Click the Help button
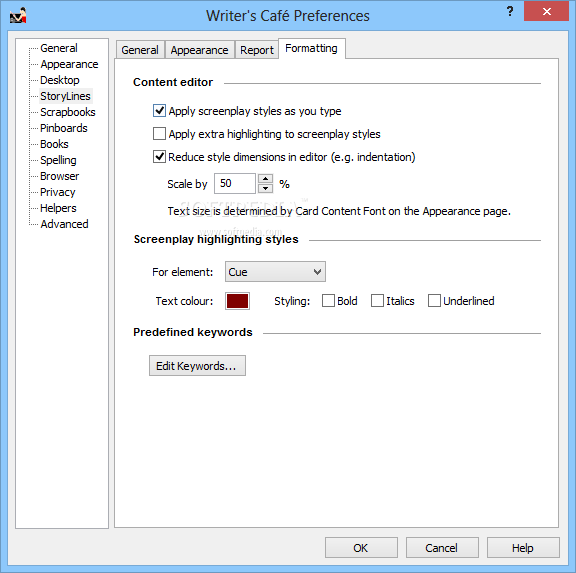The width and height of the screenshot is (576, 573). pyautogui.click(x=523, y=548)
